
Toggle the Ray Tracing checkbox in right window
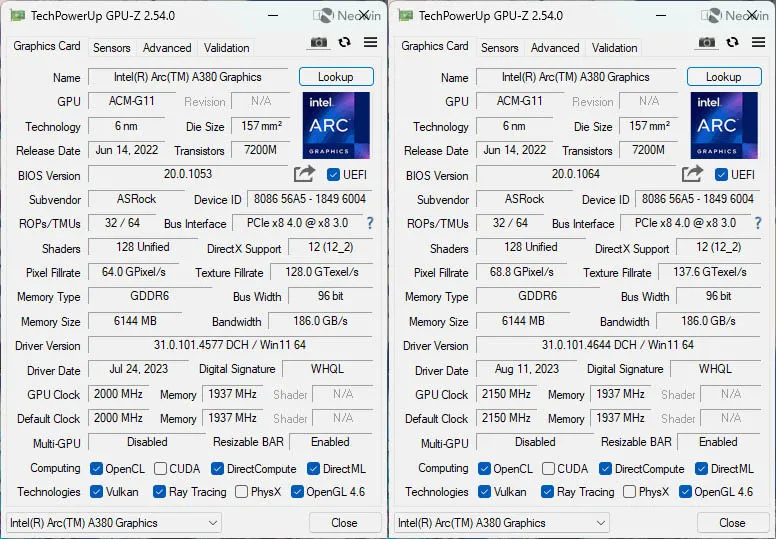click(x=547, y=491)
